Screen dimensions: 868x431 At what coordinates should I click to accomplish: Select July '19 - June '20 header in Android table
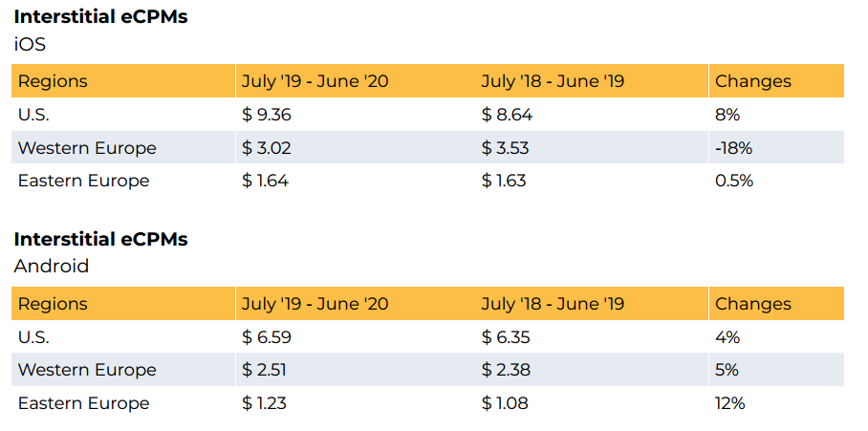click(x=315, y=304)
